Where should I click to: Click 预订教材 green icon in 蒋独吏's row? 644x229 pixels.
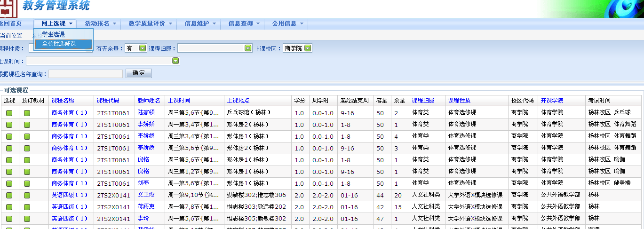click(27, 207)
